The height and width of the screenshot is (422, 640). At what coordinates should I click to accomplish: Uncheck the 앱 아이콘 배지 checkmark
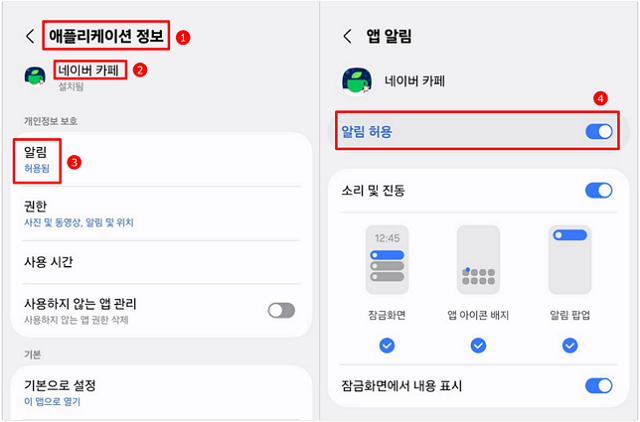click(478, 345)
